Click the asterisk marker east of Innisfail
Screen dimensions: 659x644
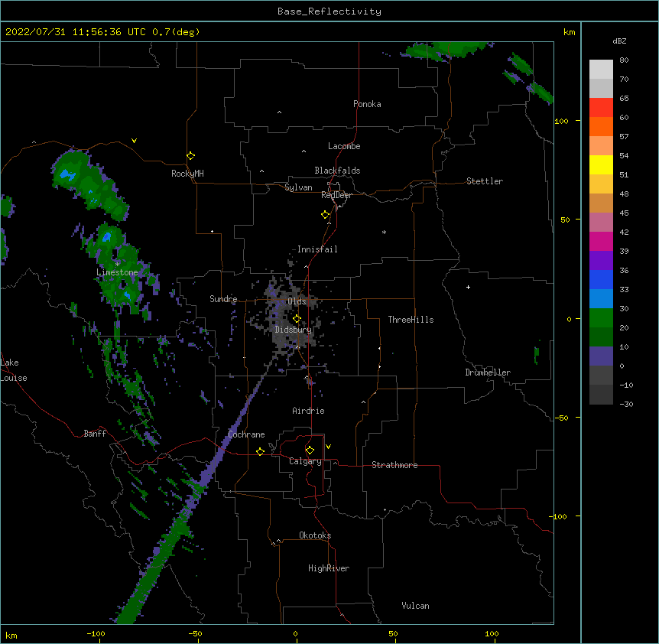[x=384, y=232]
